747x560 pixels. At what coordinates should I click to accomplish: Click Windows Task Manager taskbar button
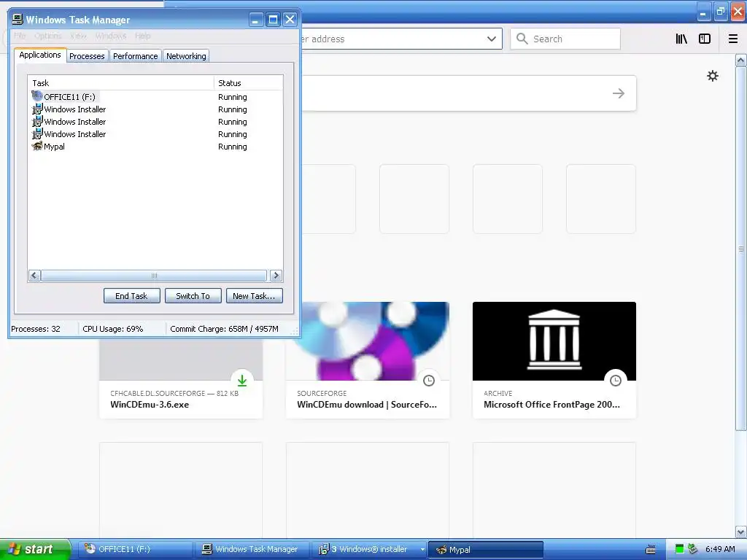tap(252, 549)
